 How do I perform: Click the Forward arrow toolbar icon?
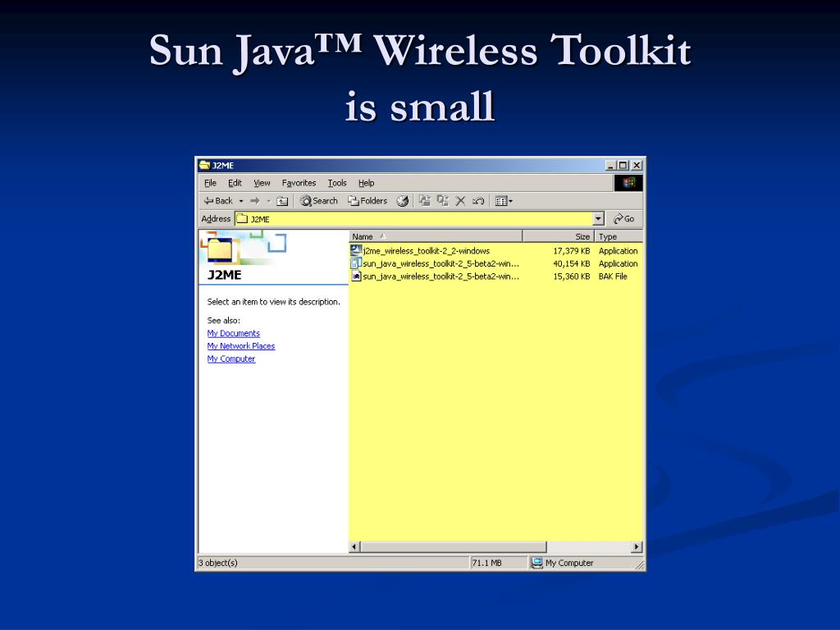click(255, 201)
